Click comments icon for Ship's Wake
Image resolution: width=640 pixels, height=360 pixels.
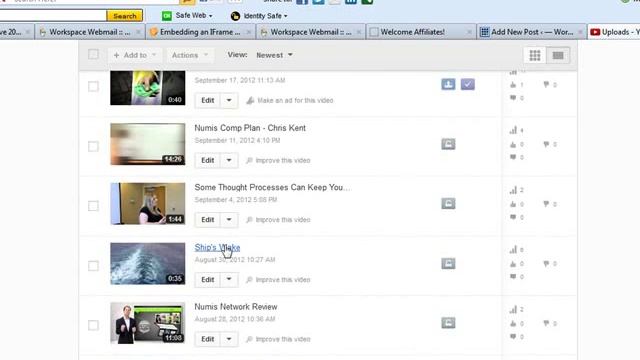(513, 277)
